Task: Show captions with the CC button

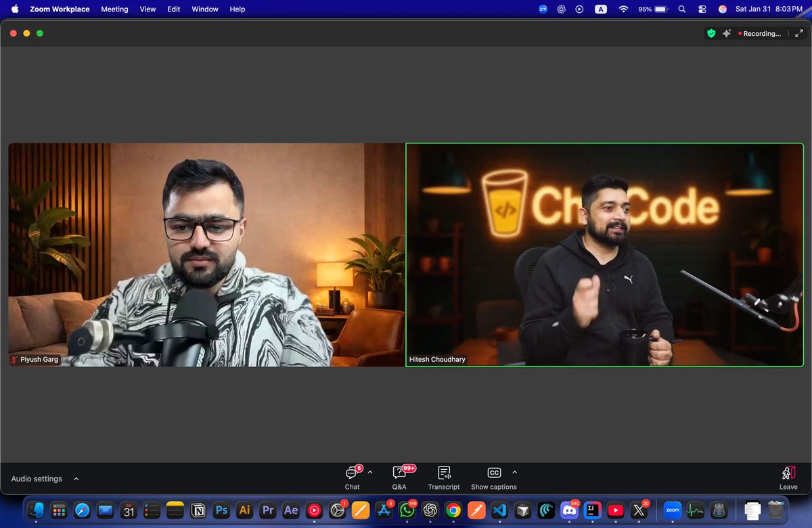Action: point(494,477)
